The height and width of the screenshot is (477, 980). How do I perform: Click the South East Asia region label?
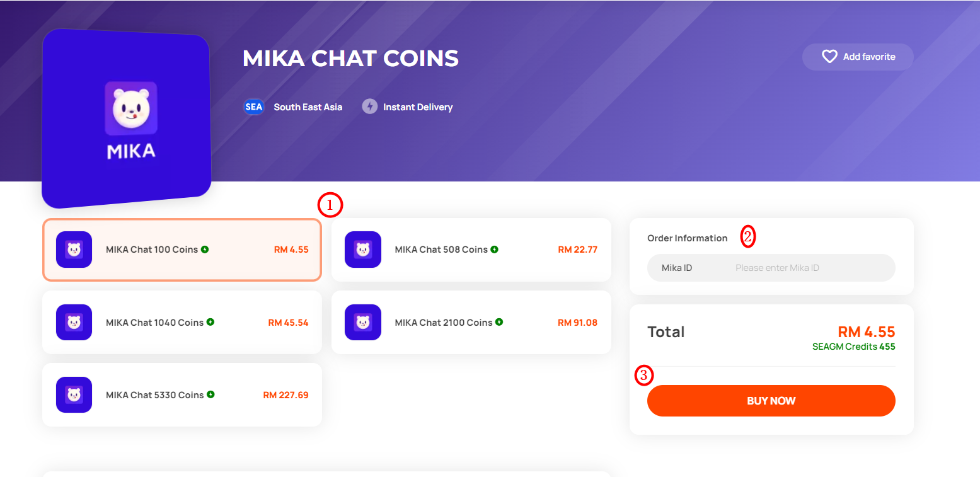pyautogui.click(x=308, y=107)
